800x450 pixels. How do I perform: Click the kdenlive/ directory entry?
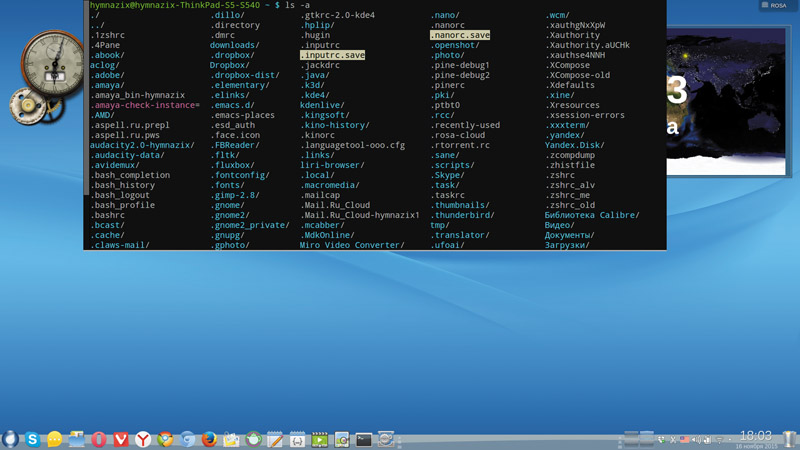[322, 105]
